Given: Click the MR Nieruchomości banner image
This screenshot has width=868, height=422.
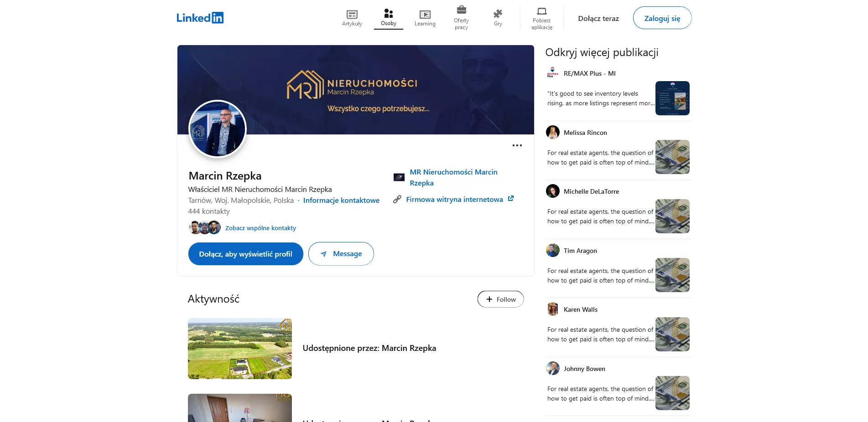Looking at the screenshot, I should tap(356, 90).
